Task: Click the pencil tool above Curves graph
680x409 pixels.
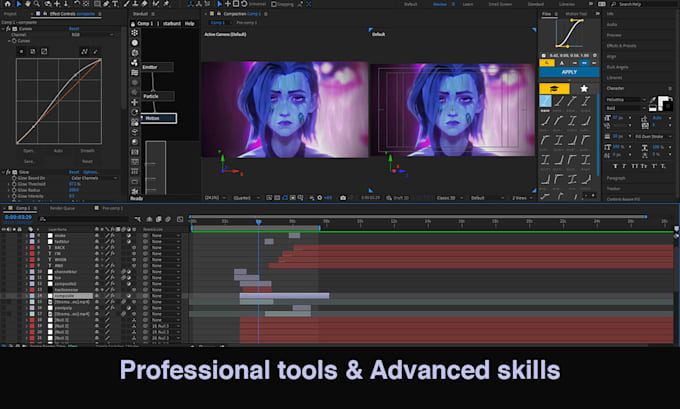Action: (x=95, y=52)
